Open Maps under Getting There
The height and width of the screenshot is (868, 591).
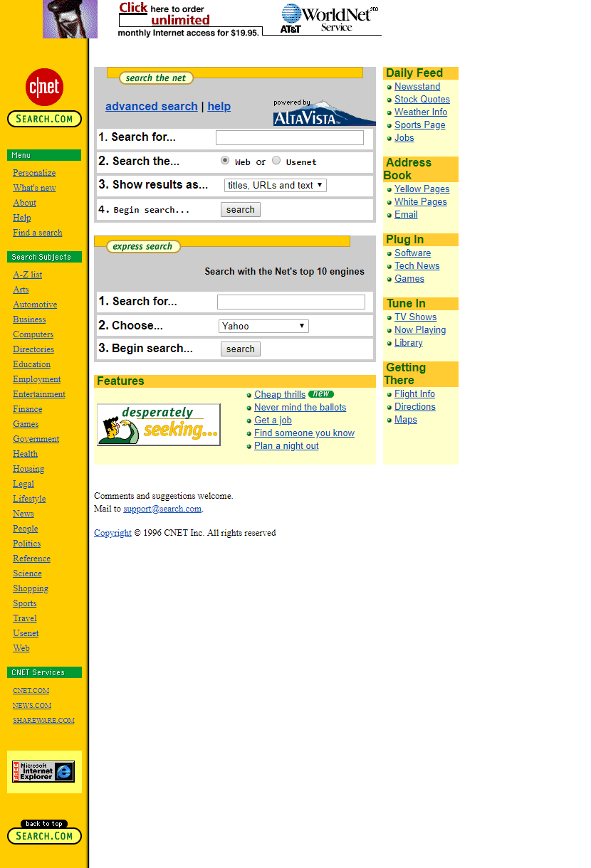coord(406,420)
